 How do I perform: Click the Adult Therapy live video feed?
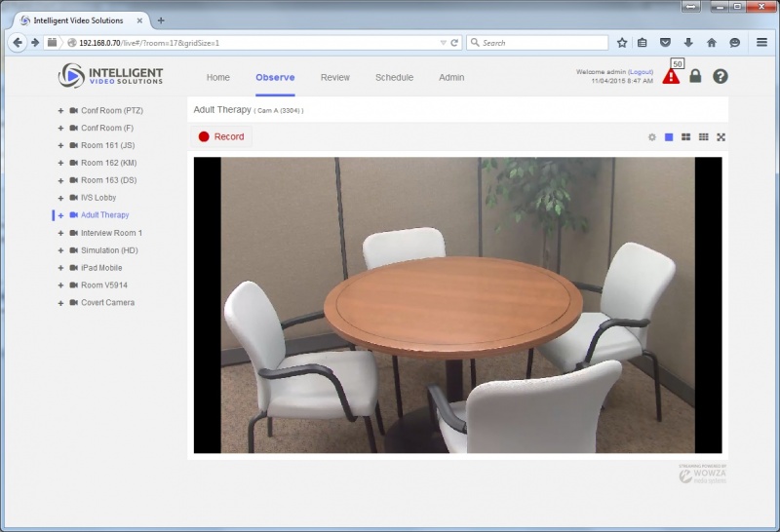click(457, 305)
